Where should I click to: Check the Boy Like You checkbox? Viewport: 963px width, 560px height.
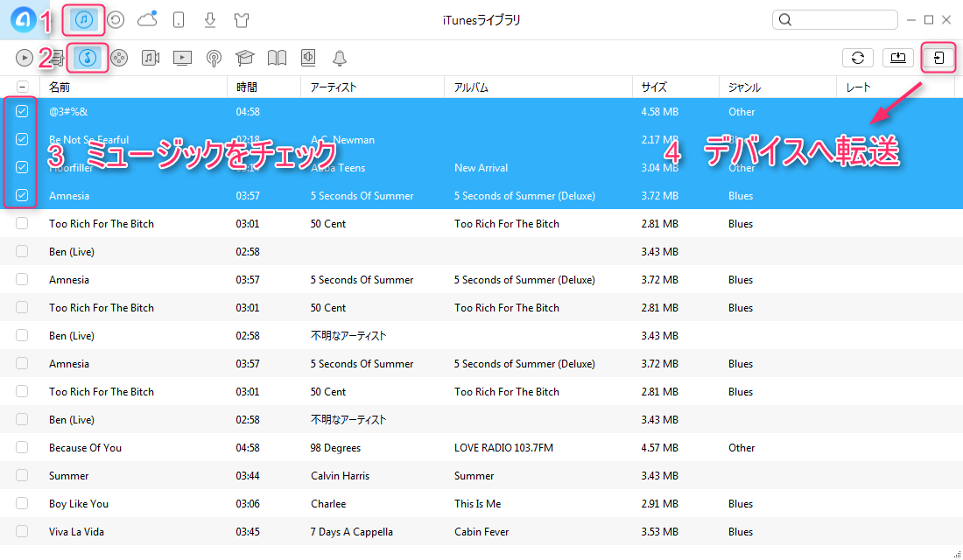(22, 503)
